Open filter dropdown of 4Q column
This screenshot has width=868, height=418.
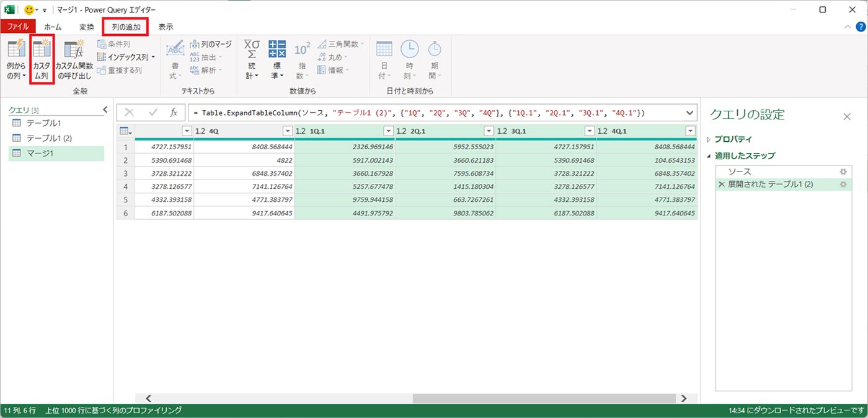click(288, 131)
